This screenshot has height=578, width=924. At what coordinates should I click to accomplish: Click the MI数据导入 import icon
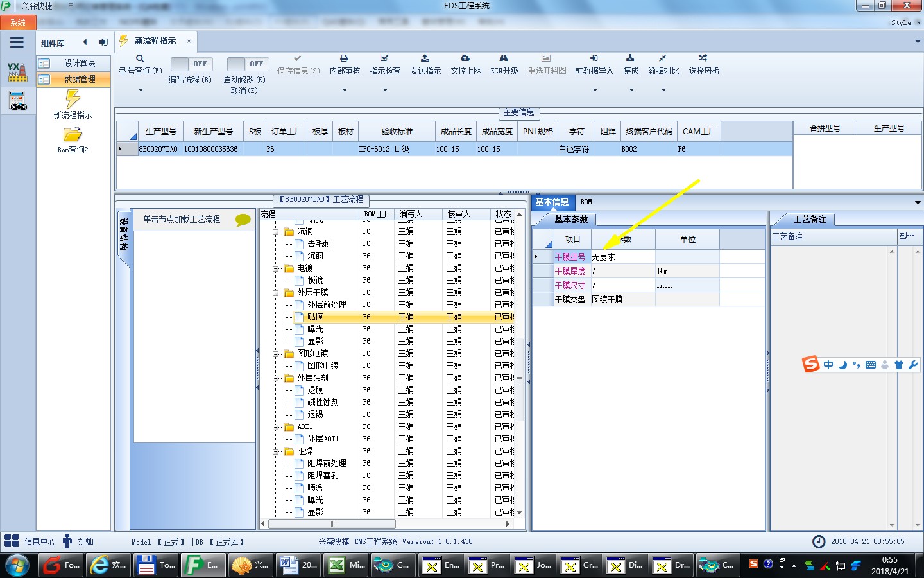594,58
